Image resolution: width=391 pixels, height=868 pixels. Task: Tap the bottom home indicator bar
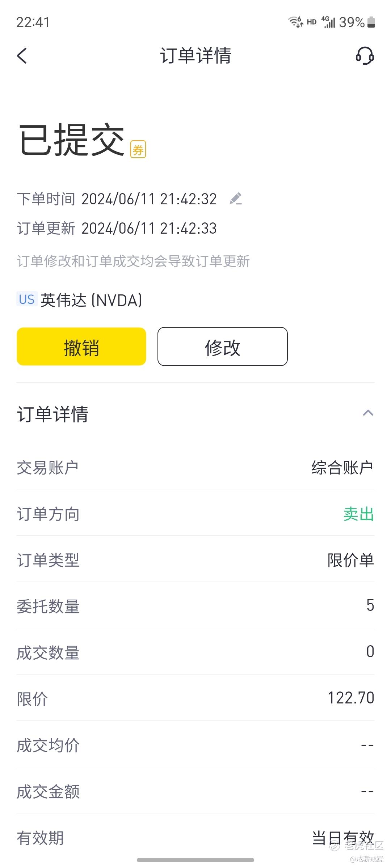[195, 860]
